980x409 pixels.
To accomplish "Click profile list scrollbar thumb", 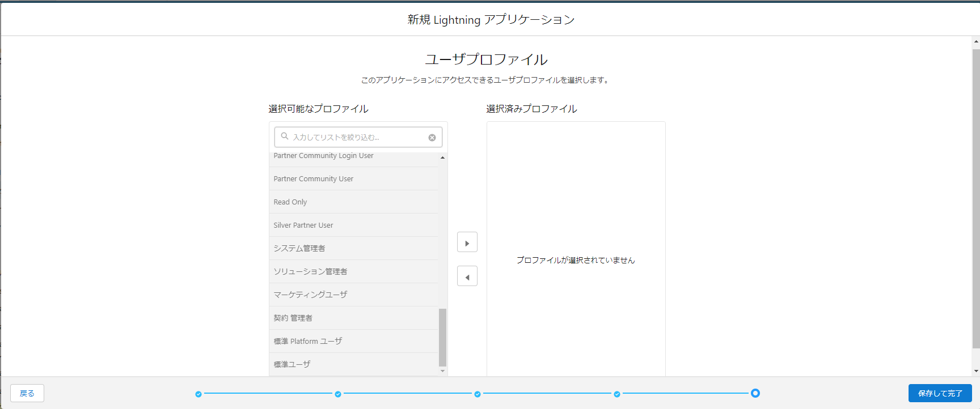I will click(x=442, y=338).
